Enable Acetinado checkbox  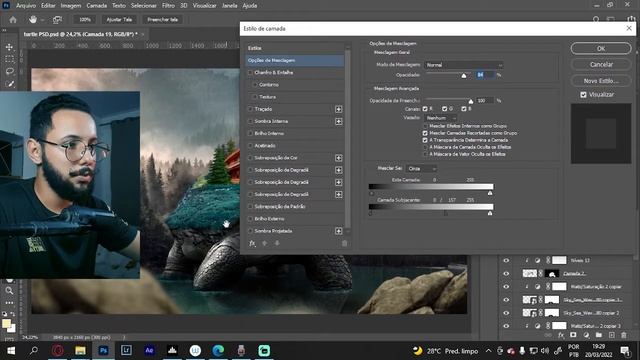coord(250,146)
